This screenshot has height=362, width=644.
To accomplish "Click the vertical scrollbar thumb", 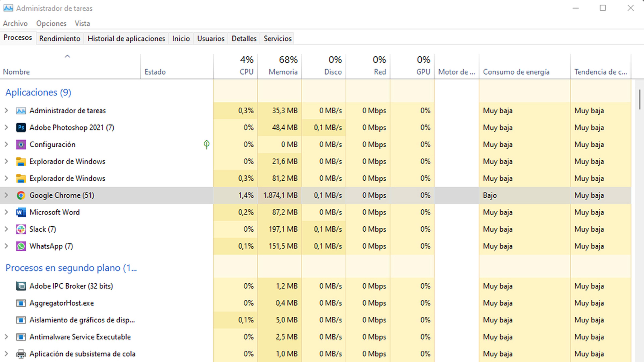I will pos(640,99).
